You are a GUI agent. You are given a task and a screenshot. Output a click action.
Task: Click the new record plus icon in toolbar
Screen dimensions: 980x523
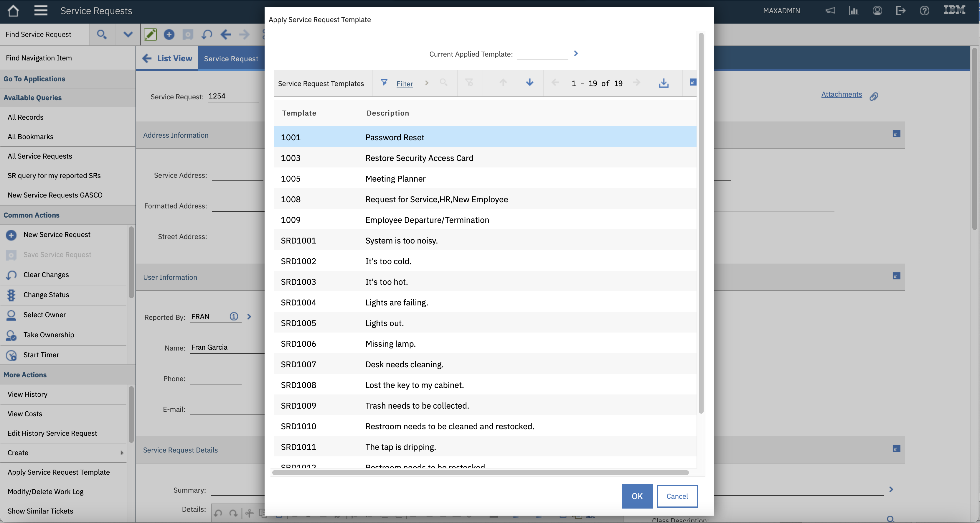[x=169, y=34]
